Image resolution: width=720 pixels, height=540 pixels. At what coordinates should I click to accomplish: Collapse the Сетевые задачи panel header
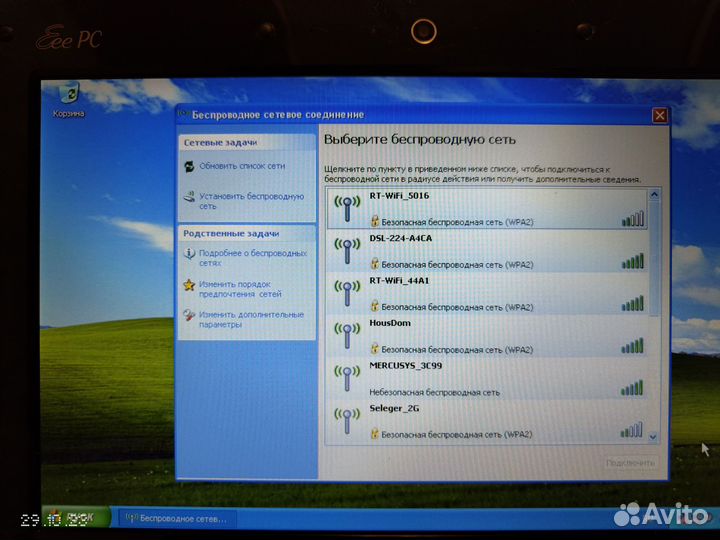[x=247, y=143]
